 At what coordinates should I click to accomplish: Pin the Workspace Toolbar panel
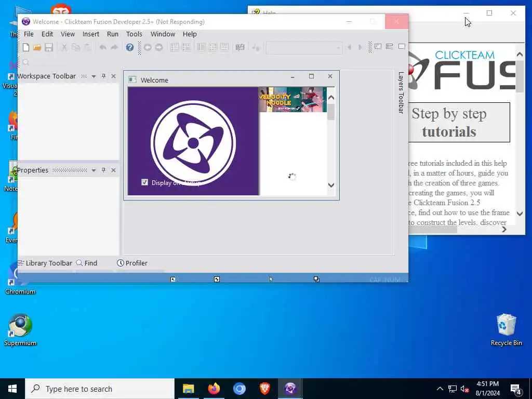coord(103,76)
